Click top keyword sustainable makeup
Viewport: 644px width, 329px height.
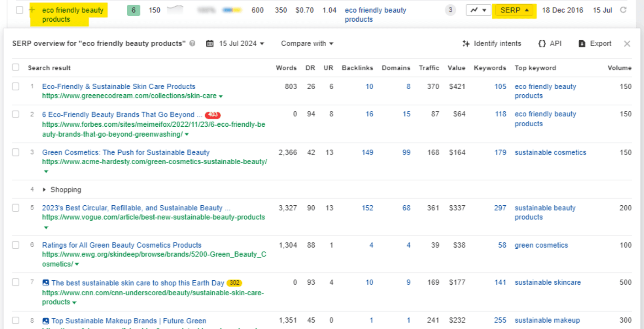(x=547, y=320)
